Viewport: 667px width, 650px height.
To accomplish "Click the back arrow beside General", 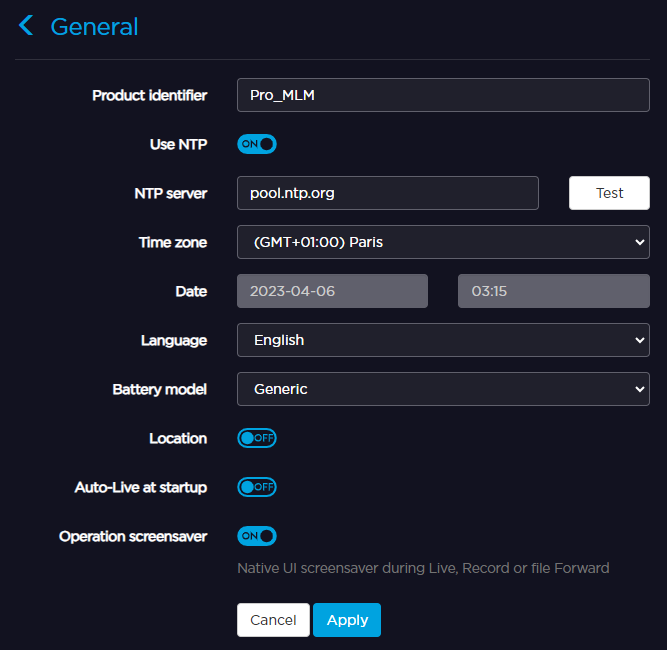I will pos(26,26).
